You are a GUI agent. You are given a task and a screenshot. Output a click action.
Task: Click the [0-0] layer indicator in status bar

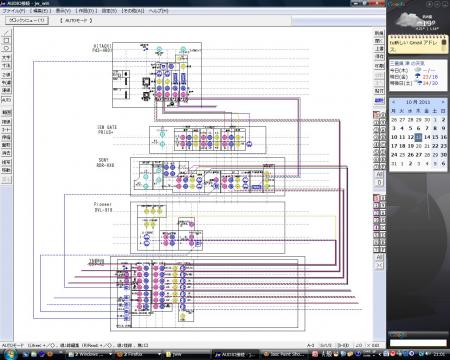tap(343, 345)
